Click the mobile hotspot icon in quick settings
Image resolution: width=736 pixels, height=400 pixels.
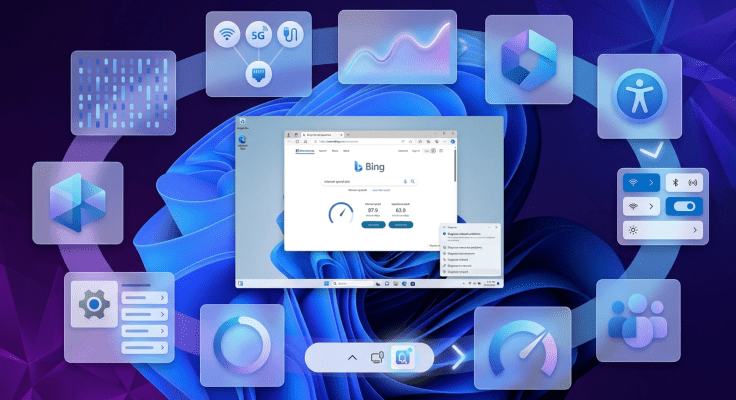coord(693,183)
